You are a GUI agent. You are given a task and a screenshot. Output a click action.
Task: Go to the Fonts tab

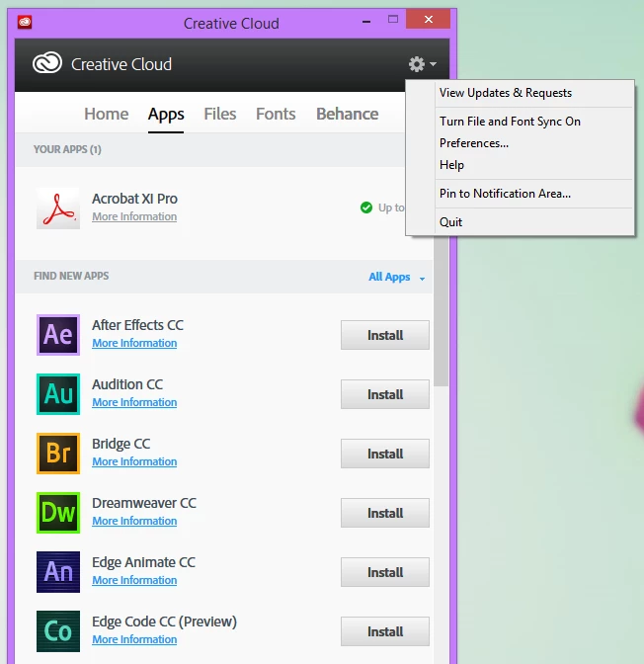(x=276, y=114)
